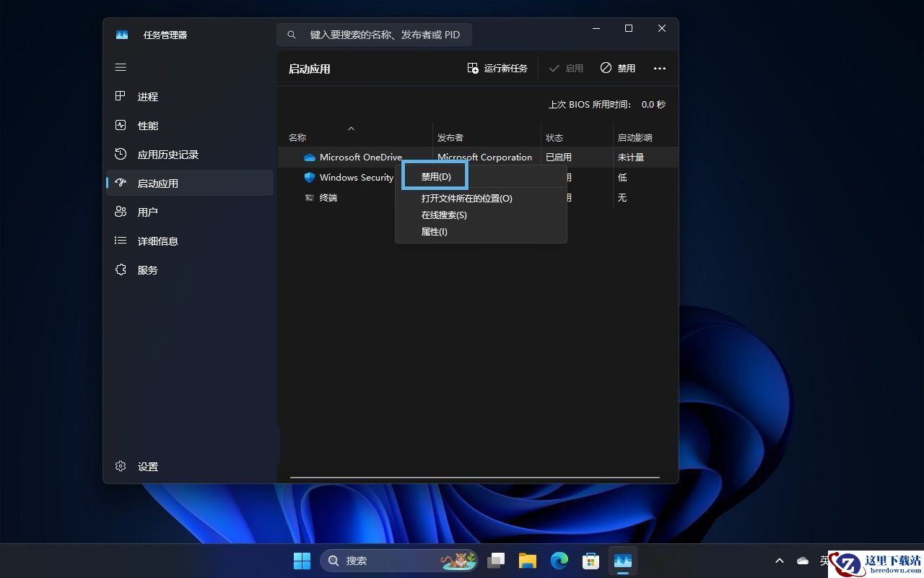Image resolution: width=924 pixels, height=578 pixels.
Task: Show hidden system tray icons
Action: tap(780, 561)
